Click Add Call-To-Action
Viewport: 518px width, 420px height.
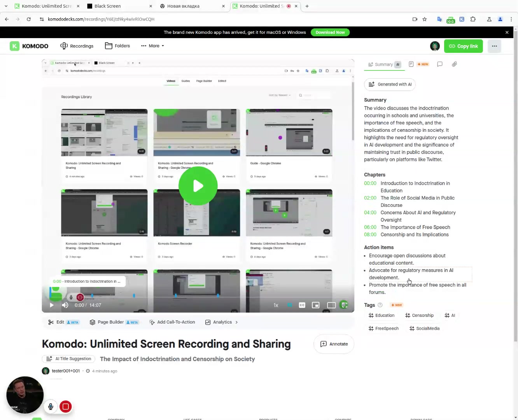pos(172,322)
